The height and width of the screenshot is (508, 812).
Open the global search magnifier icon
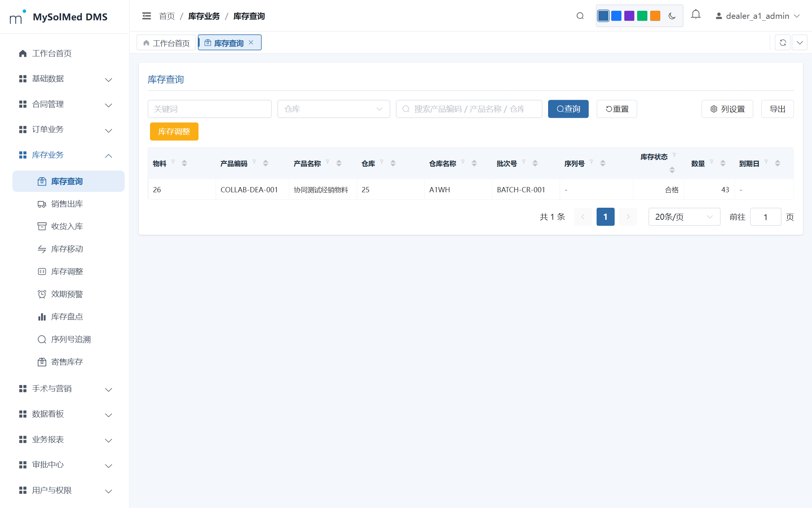click(580, 16)
